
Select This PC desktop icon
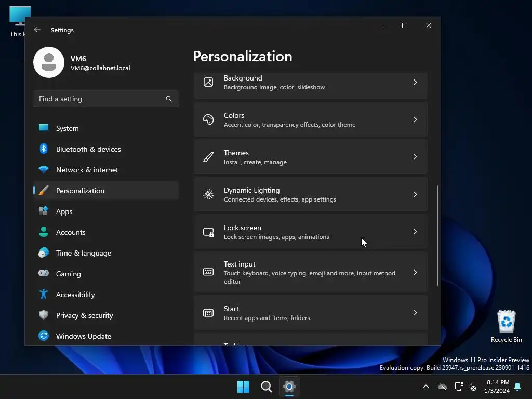(x=18, y=22)
